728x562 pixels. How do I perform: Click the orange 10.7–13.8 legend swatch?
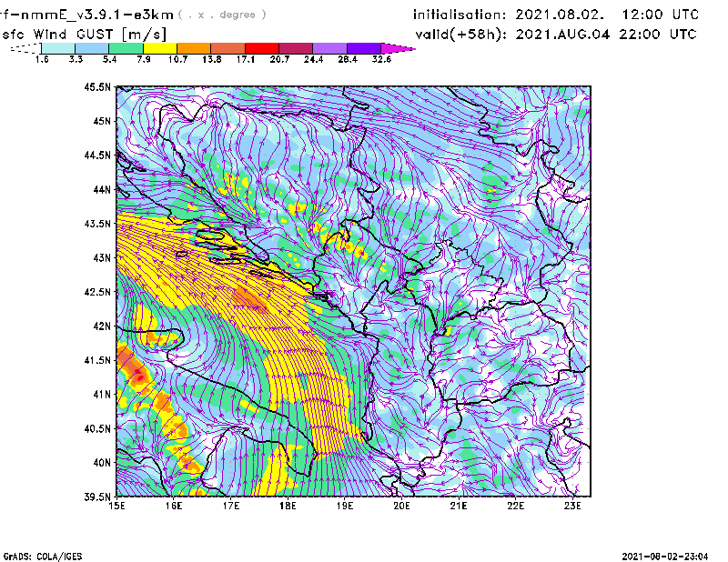click(194, 48)
